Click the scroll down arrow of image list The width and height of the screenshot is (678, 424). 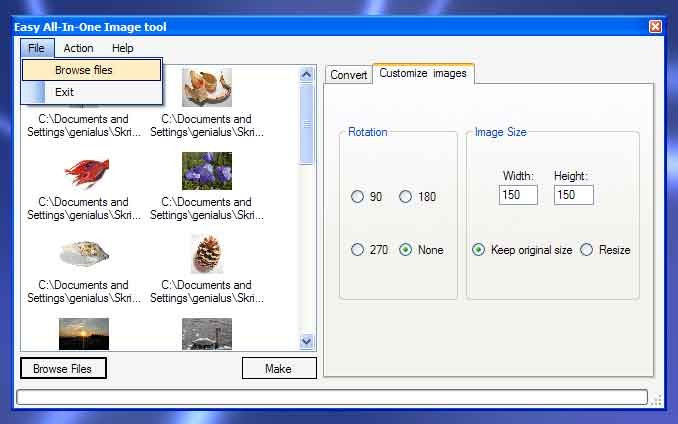coord(306,341)
